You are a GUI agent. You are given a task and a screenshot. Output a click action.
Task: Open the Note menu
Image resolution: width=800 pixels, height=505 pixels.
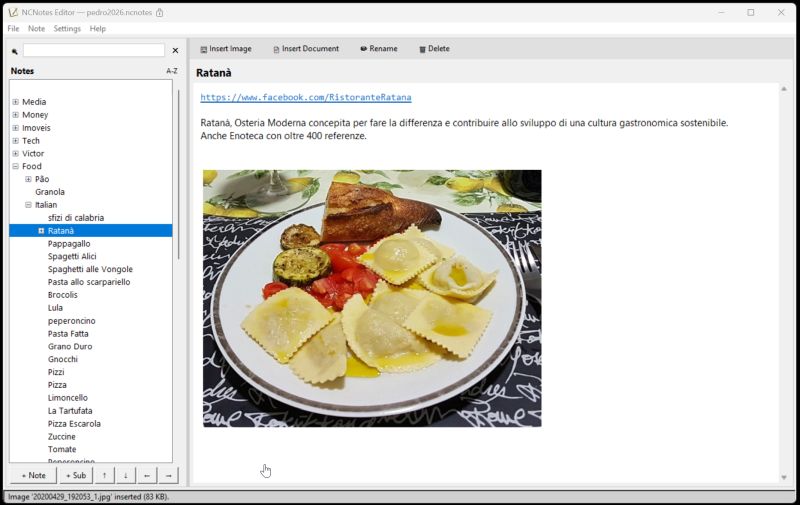(36, 29)
